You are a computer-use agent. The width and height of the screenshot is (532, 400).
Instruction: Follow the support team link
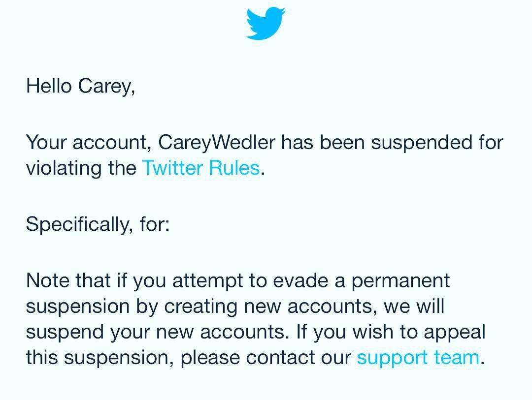418,357
